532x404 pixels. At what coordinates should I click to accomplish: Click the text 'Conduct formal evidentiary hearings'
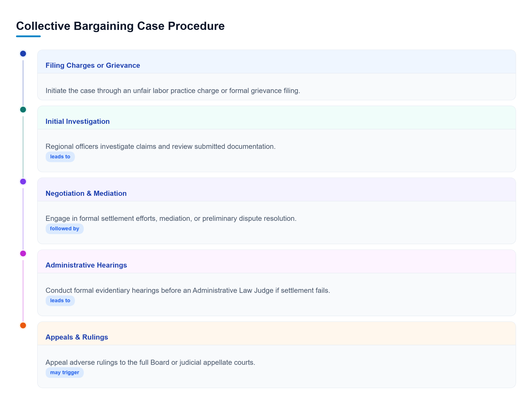pos(102,291)
